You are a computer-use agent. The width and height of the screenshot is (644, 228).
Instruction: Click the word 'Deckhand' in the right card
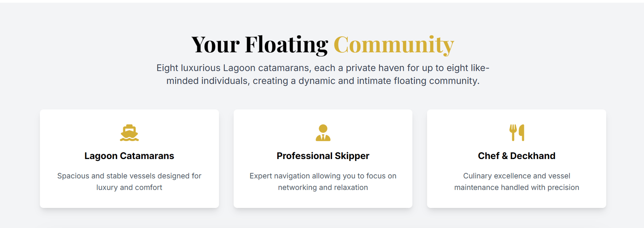(x=533, y=156)
